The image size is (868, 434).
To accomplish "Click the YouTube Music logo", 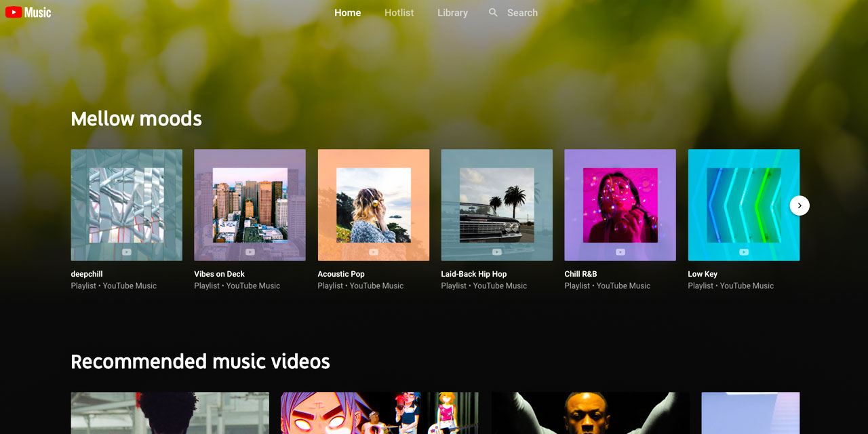I will pos(28,12).
